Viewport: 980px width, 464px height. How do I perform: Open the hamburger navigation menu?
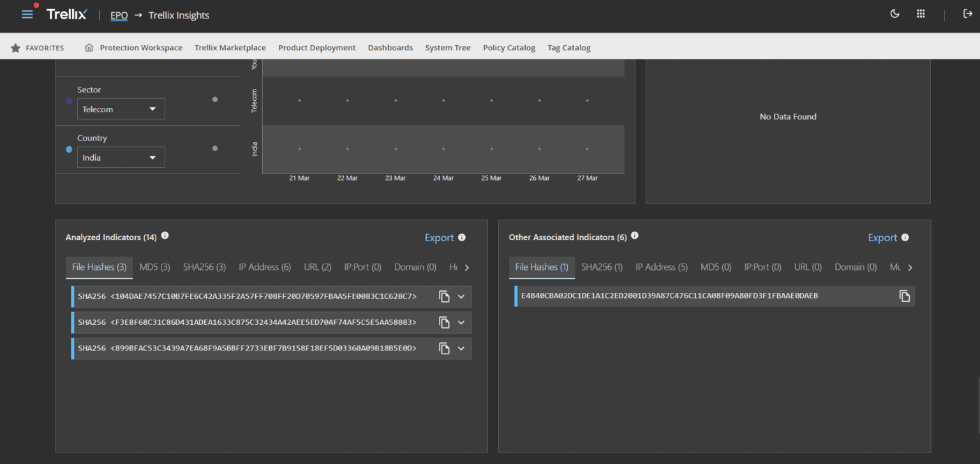(27, 13)
